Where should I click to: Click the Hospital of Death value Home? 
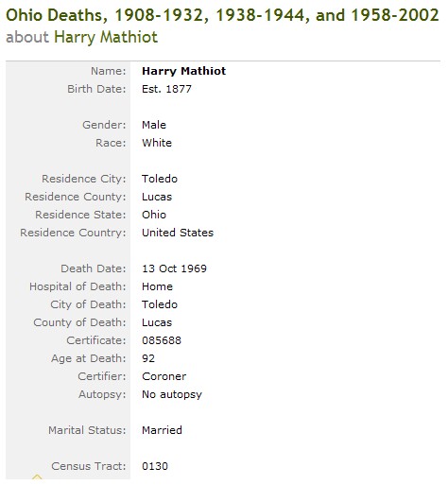pos(157,286)
